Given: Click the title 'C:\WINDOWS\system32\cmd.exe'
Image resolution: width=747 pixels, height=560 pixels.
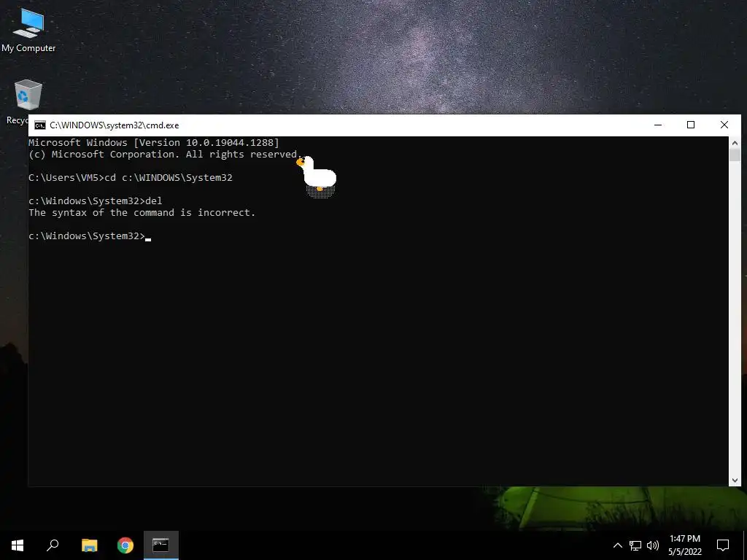Looking at the screenshot, I should (x=115, y=125).
